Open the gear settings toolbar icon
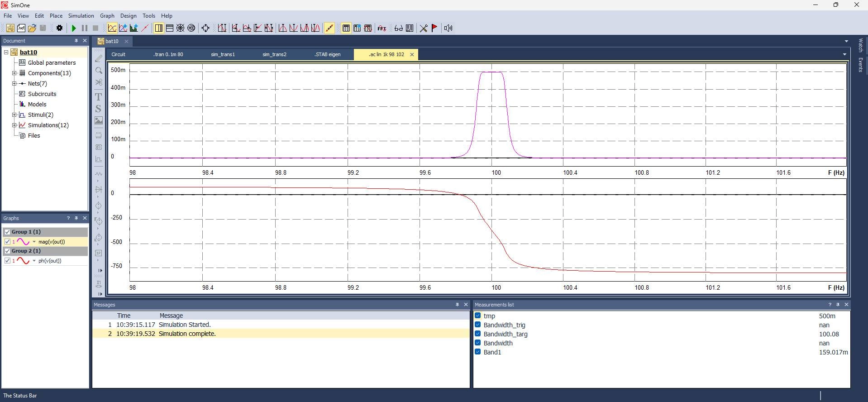The height and width of the screenshot is (402, 868). [59, 28]
